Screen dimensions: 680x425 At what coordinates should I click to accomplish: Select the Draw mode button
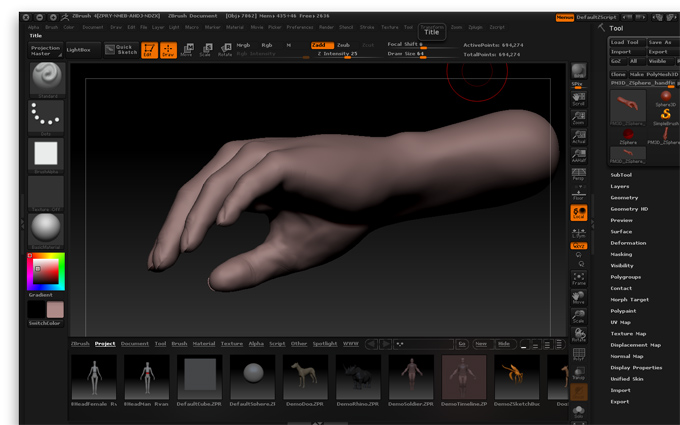pyautogui.click(x=168, y=49)
